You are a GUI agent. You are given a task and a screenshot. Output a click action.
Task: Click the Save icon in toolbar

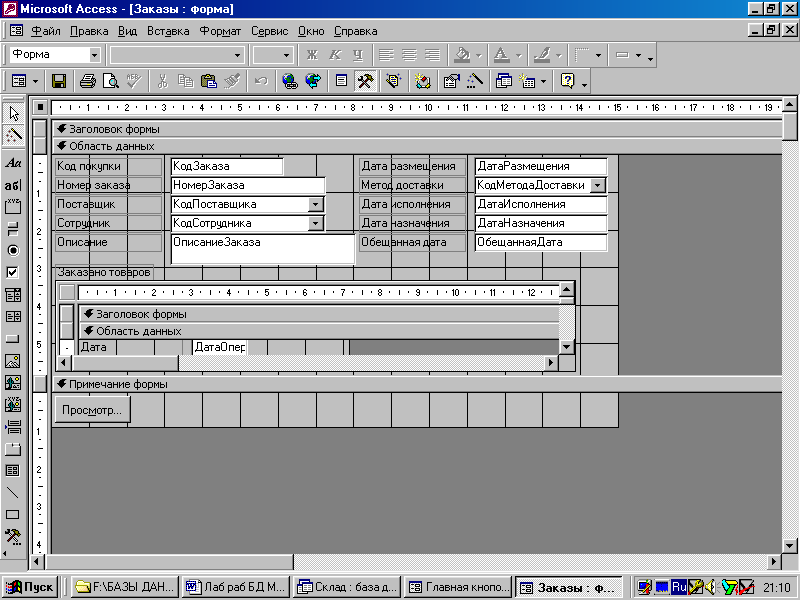pos(59,81)
